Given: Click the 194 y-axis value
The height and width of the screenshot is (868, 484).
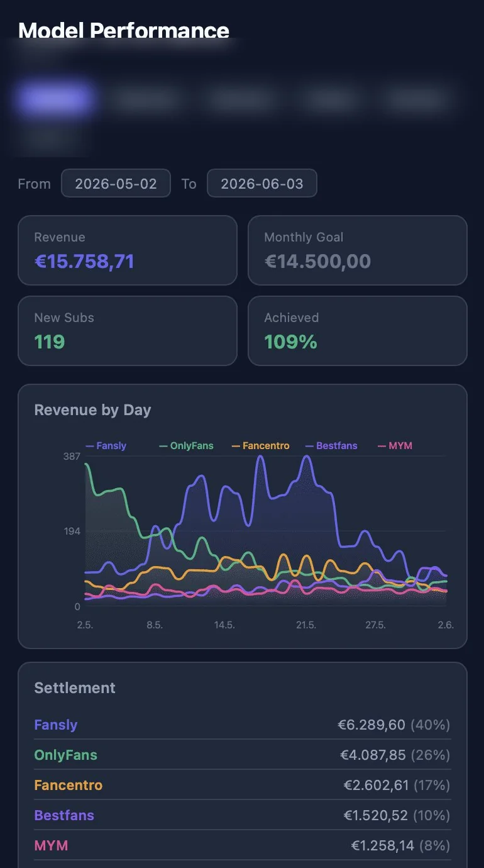Looking at the screenshot, I should click(72, 531).
